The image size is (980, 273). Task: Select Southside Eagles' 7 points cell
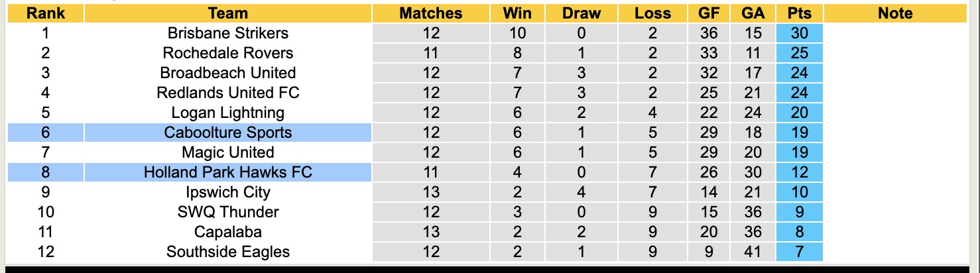[x=799, y=252]
